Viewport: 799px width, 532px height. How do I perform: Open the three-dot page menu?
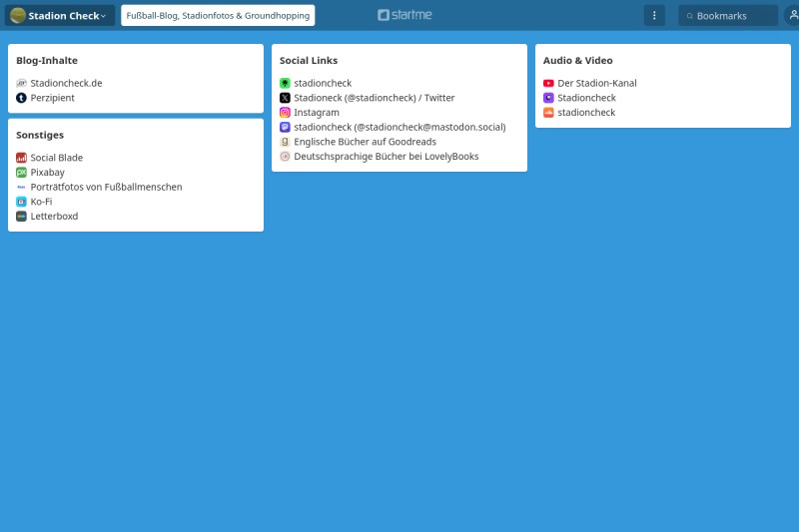point(654,15)
